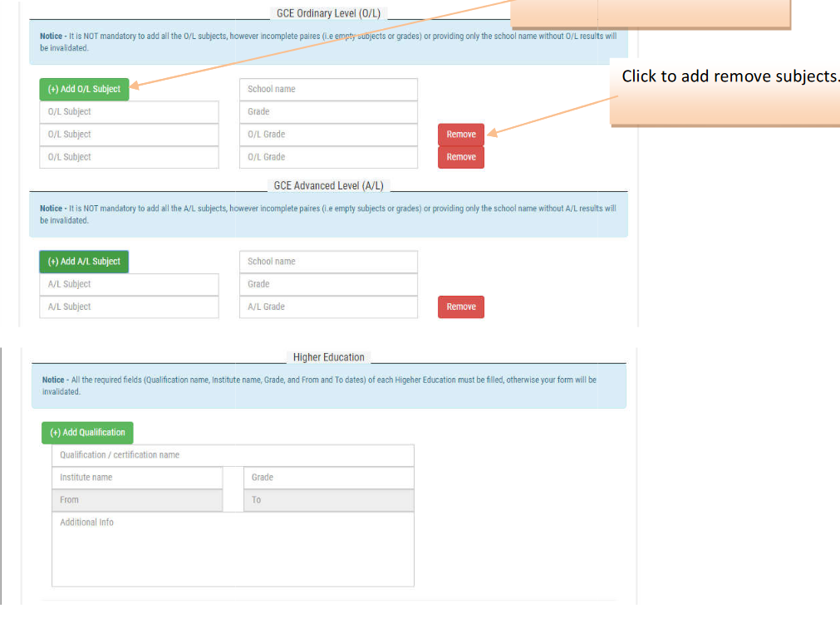Click the Qualification / certification name field
Viewport: 840px width, 623px height.
click(x=233, y=455)
